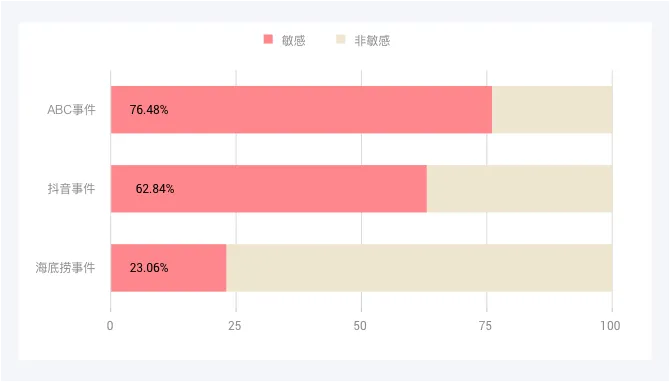
Task: Click the 海底捞事件 axis category label
Action: coord(65,268)
